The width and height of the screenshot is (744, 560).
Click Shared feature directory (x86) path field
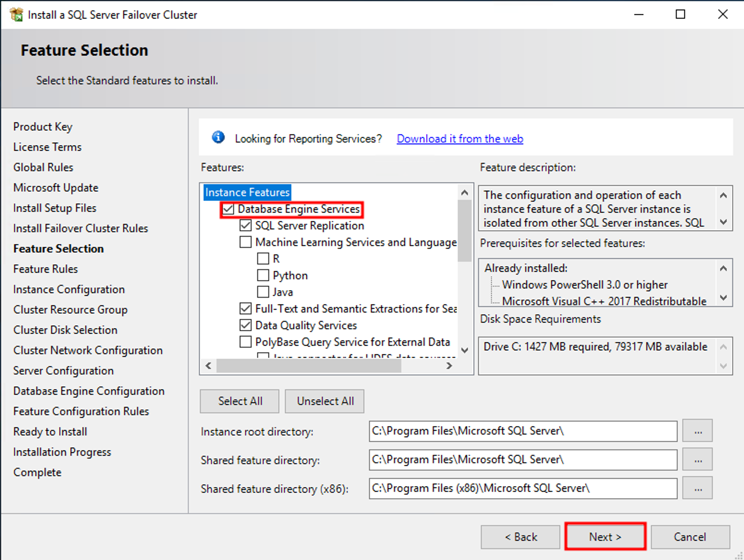click(523, 488)
